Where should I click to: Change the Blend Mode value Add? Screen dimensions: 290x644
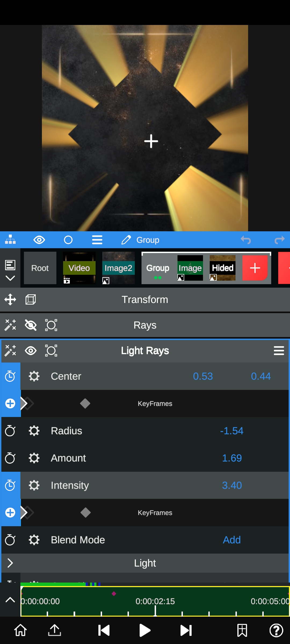pos(232,540)
